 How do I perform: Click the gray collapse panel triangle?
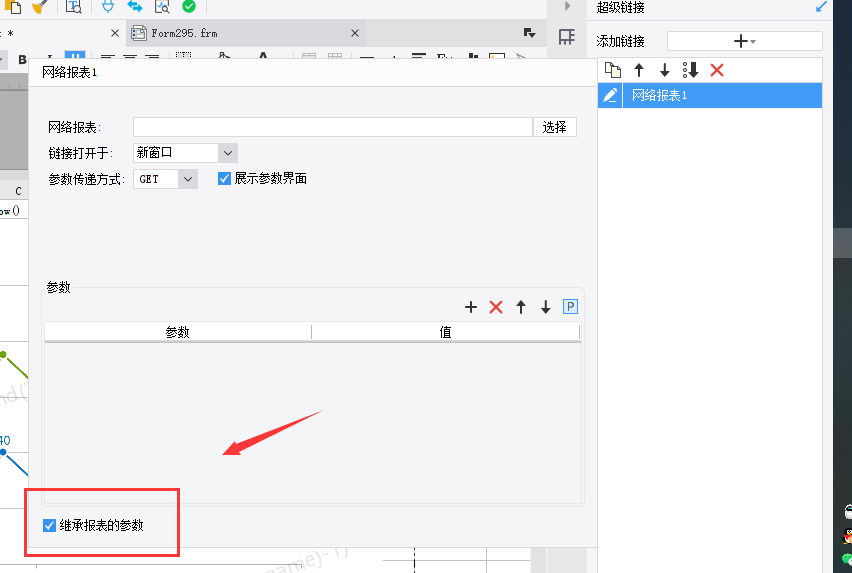[x=567, y=6]
